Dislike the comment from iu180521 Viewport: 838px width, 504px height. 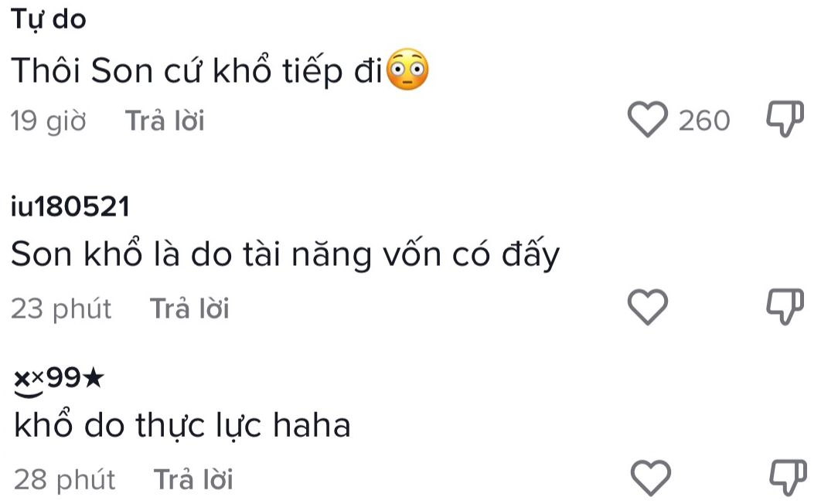click(x=785, y=307)
